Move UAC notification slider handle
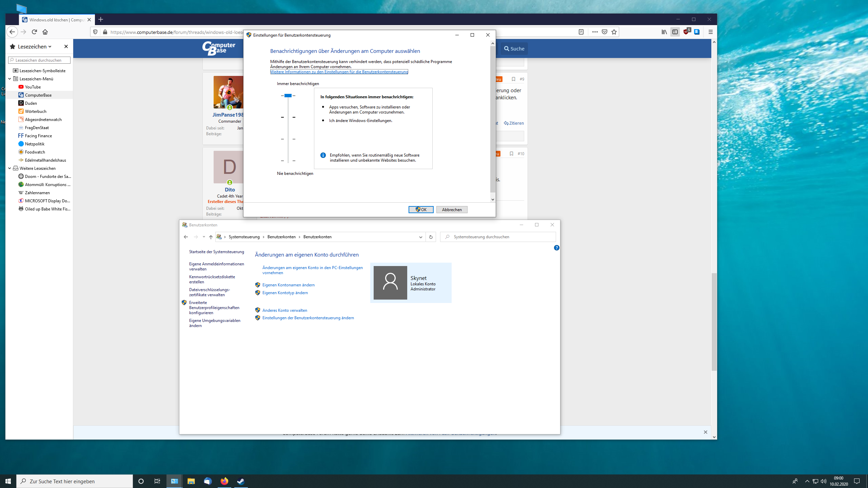This screenshot has width=868, height=488. click(x=288, y=96)
